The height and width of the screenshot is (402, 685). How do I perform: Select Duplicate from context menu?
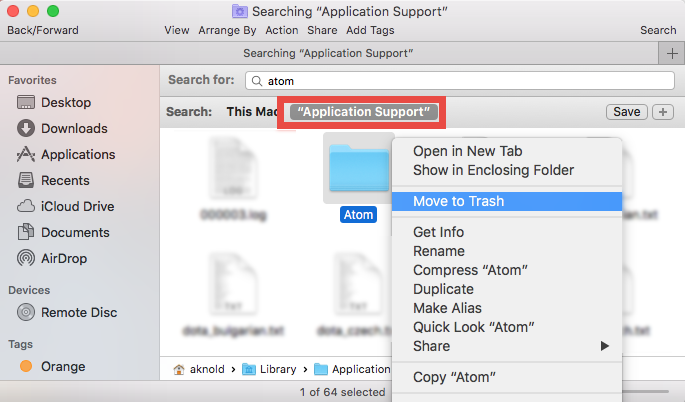(x=507, y=289)
